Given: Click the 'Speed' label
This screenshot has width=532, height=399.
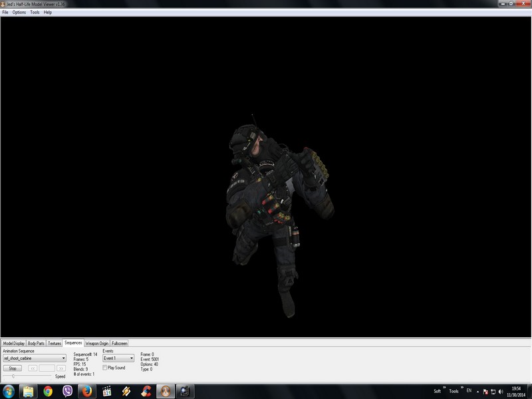Looking at the screenshot, I should 60,376.
